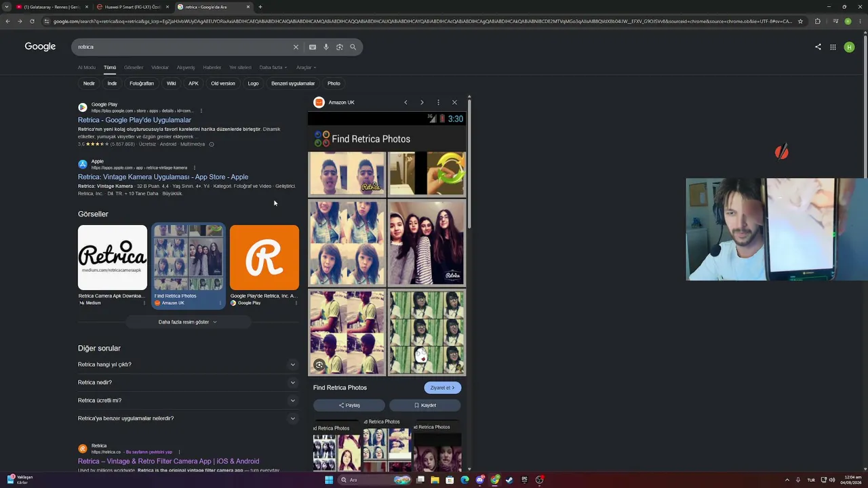Switch to the 'Görseller' tab

(x=134, y=67)
